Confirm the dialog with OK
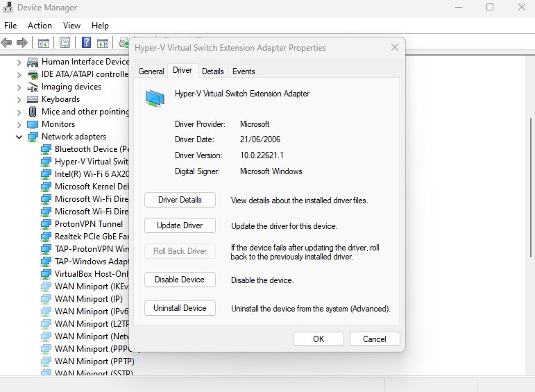Image resolution: width=535 pixels, height=392 pixels. pyautogui.click(x=319, y=339)
